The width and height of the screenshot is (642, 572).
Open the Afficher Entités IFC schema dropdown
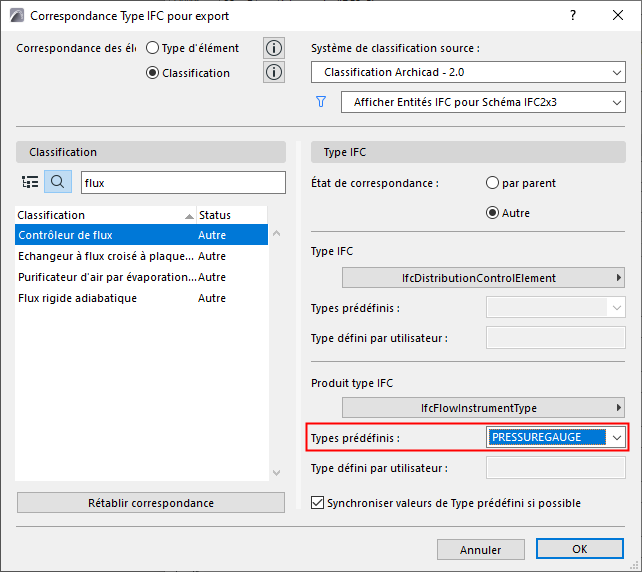click(483, 103)
